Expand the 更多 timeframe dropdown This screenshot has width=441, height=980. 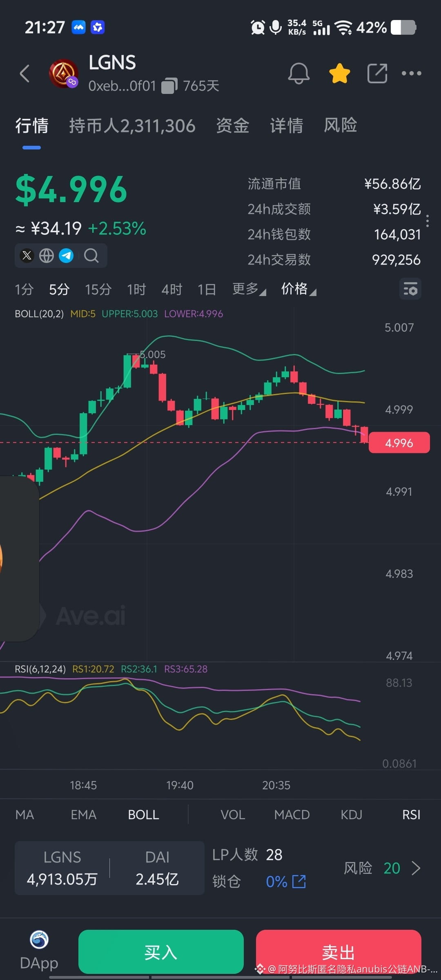point(249,289)
